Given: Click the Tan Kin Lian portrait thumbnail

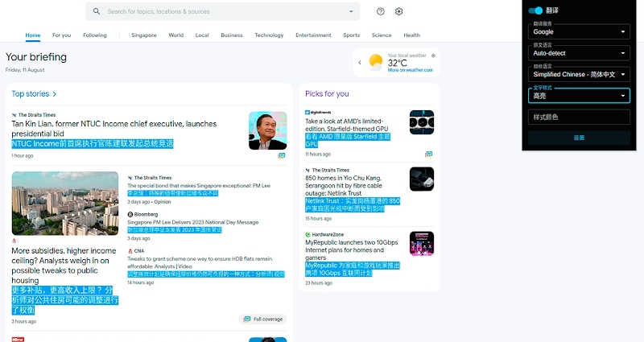Looking at the screenshot, I should tap(268, 130).
